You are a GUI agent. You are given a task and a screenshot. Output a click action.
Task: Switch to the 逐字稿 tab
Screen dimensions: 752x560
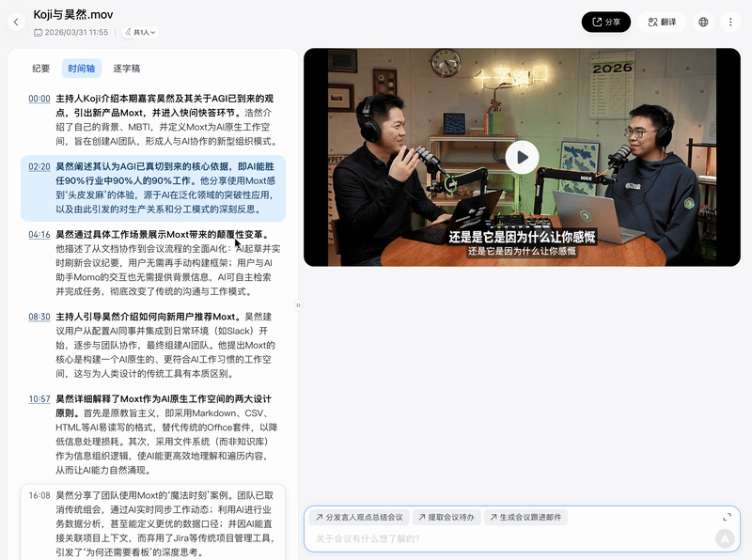click(127, 69)
